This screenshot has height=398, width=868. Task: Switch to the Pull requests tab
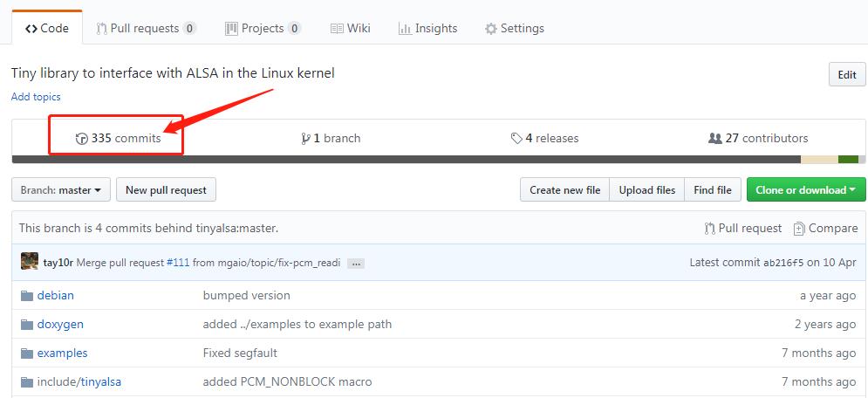click(x=146, y=28)
